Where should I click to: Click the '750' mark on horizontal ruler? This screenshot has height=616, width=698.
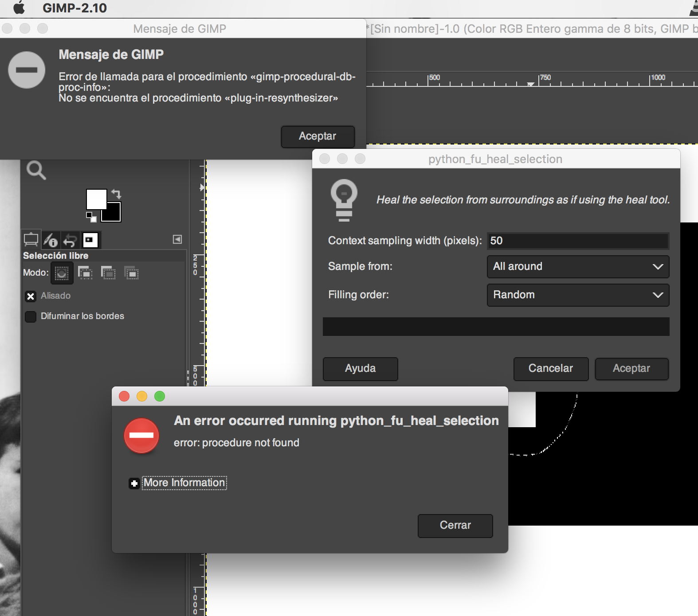point(545,78)
